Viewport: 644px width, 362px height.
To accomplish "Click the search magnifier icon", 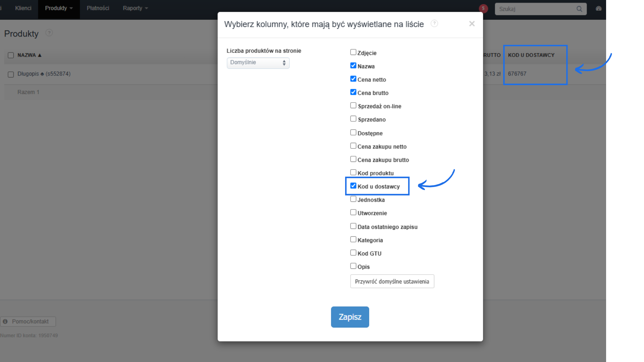I will click(579, 9).
